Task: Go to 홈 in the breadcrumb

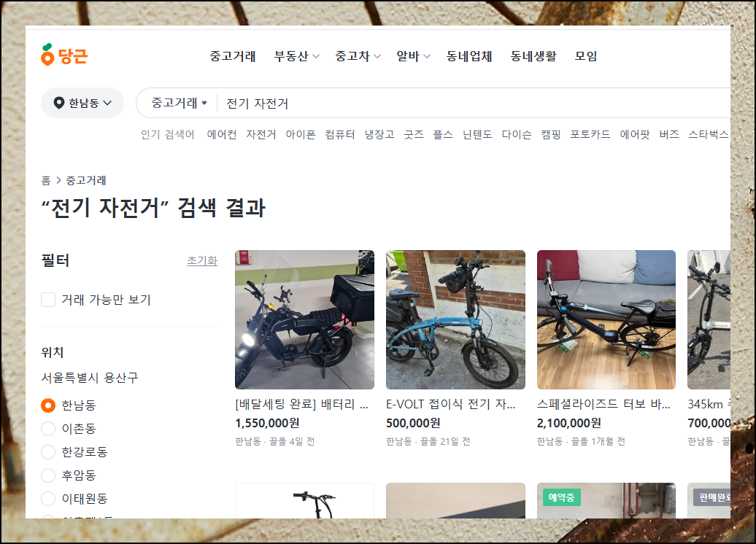Action: (x=46, y=180)
